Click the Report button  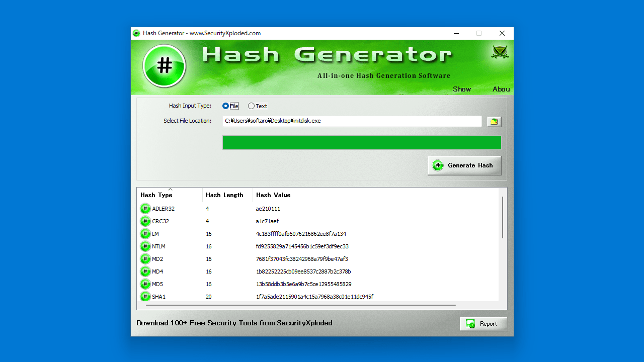click(484, 324)
